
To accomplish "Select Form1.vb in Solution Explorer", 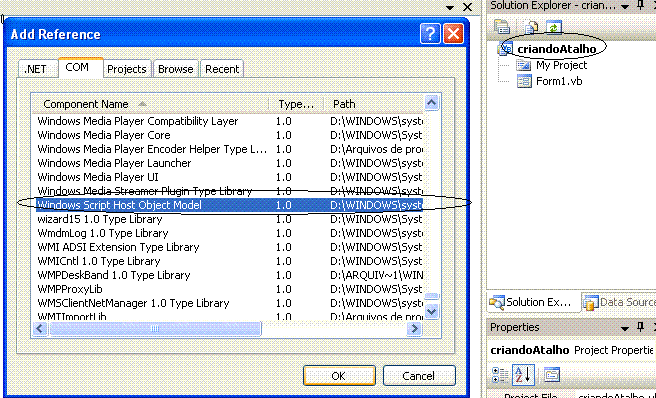I will 559,81.
